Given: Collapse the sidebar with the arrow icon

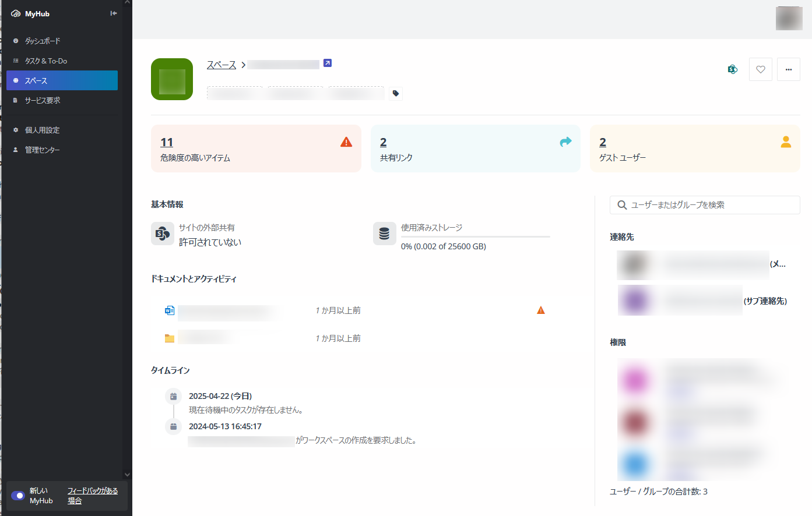Looking at the screenshot, I should (x=114, y=13).
